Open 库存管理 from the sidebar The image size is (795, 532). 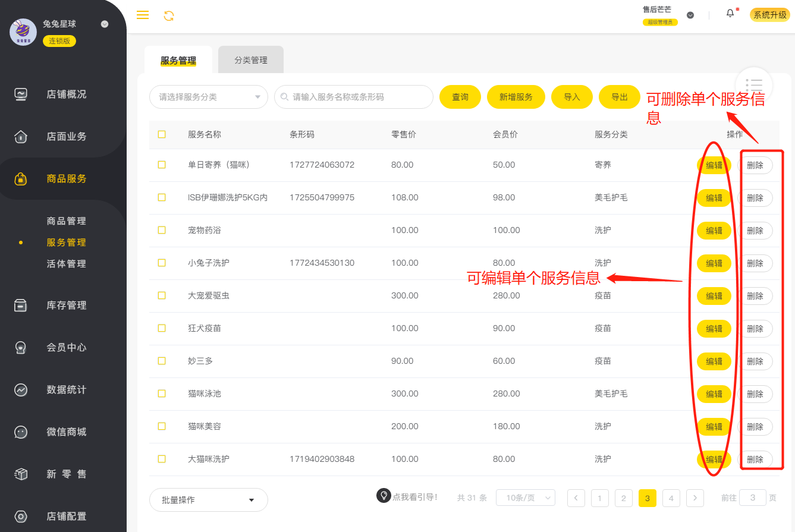[x=66, y=306]
